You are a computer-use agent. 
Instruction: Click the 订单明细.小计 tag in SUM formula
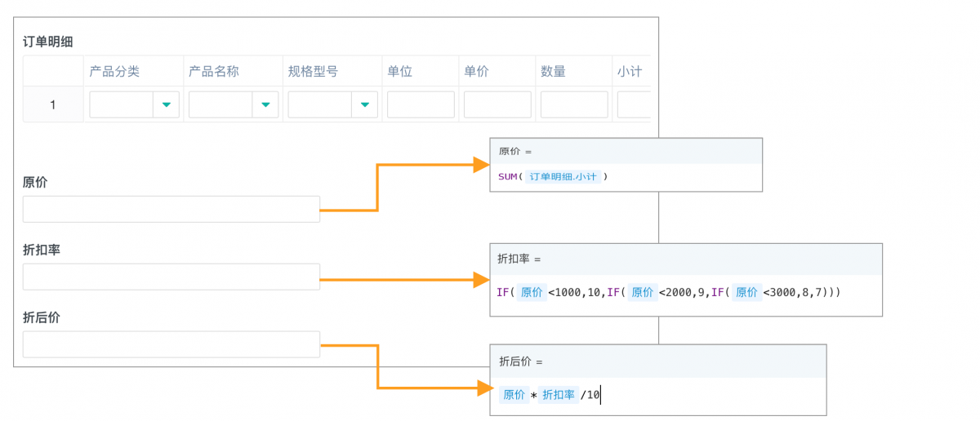(562, 176)
